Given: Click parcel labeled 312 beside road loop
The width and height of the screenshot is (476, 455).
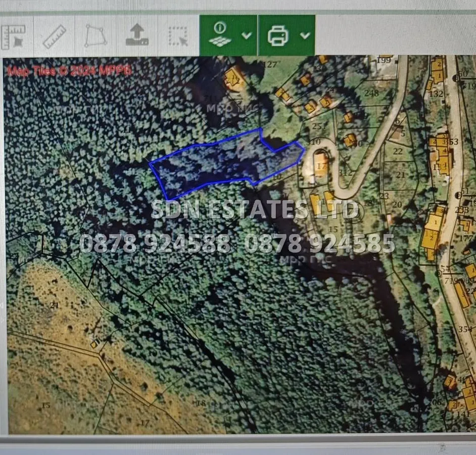Looking at the screenshot, I should (x=346, y=172).
